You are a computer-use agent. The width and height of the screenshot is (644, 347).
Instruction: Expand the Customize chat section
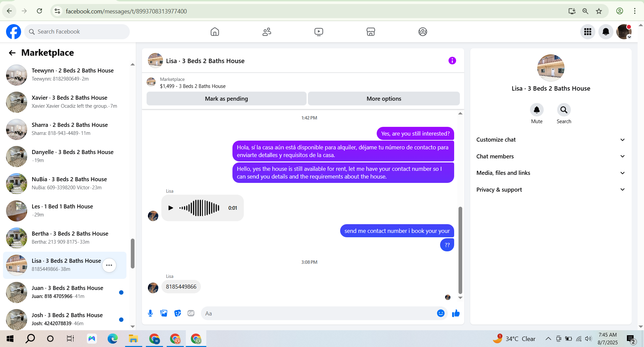pos(550,140)
